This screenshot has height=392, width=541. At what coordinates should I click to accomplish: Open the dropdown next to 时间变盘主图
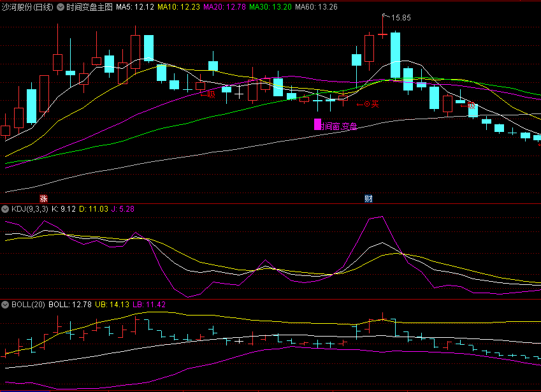(61, 7)
